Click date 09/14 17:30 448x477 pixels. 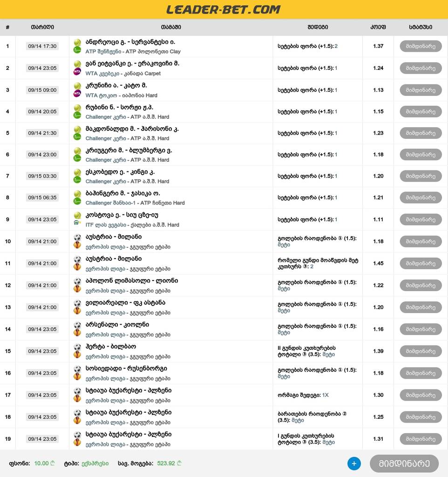click(42, 46)
